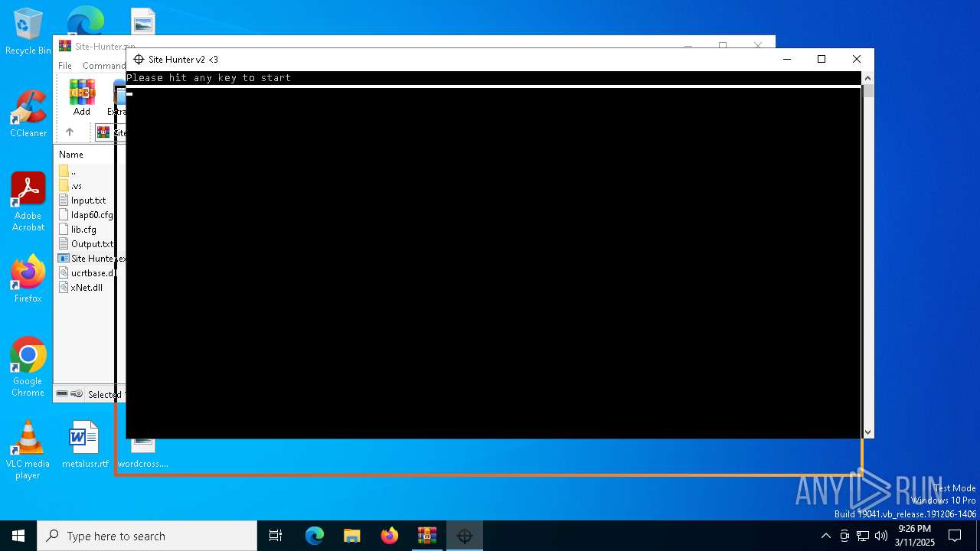Open Recycle Bin desktop icon
980x551 pixels.
28,32
